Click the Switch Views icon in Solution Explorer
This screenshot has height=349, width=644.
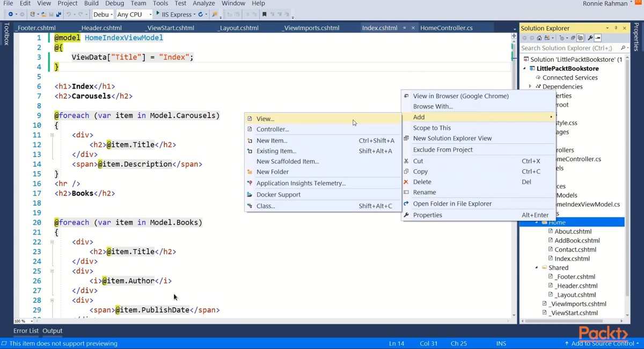point(548,38)
